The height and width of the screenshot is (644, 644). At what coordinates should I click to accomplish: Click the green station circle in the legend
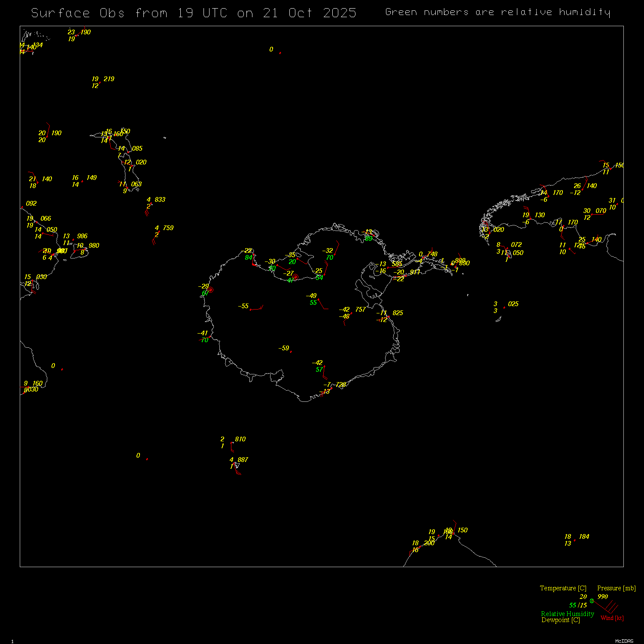click(592, 601)
